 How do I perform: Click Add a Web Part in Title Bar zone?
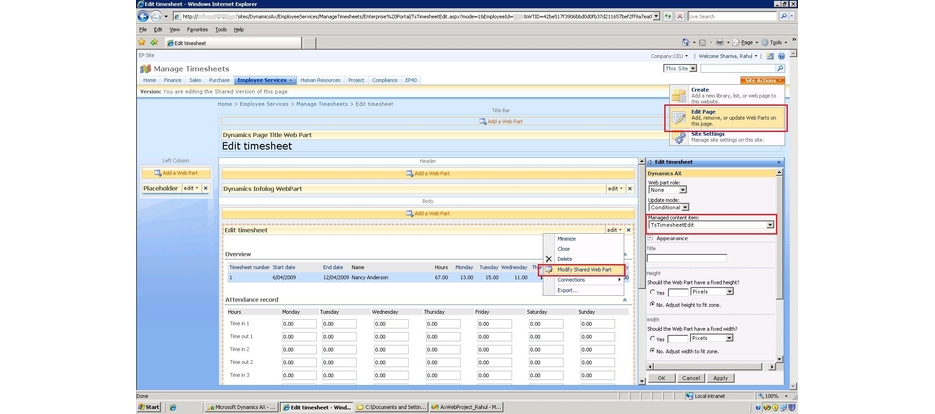pos(501,121)
